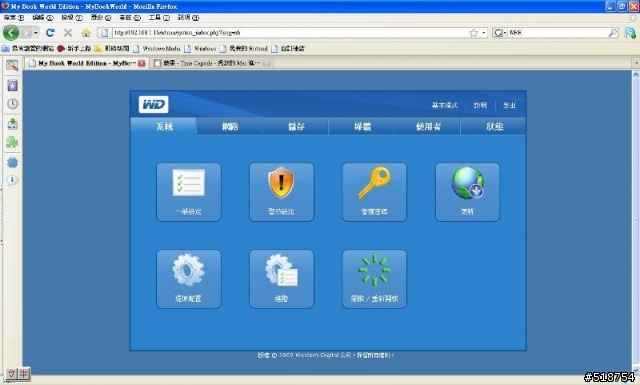Go to the home page icon
The width and height of the screenshot is (640, 385).
click(86, 33)
